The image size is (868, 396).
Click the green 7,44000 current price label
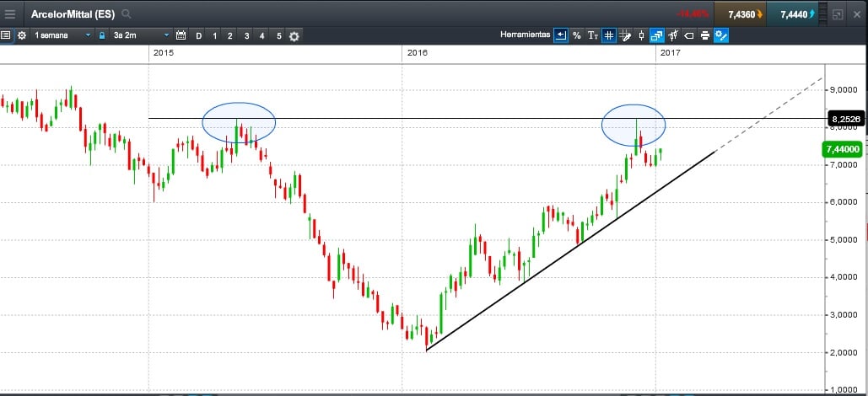(843, 149)
